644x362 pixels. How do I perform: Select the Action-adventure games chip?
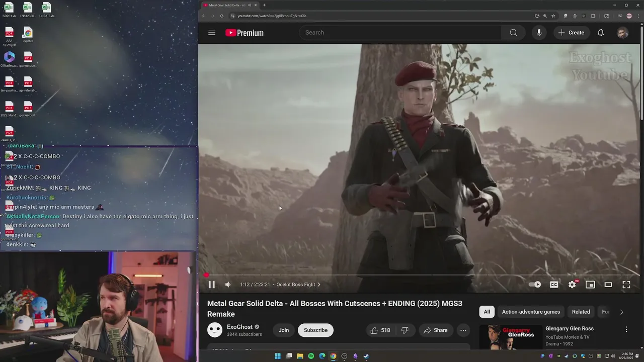tap(531, 312)
